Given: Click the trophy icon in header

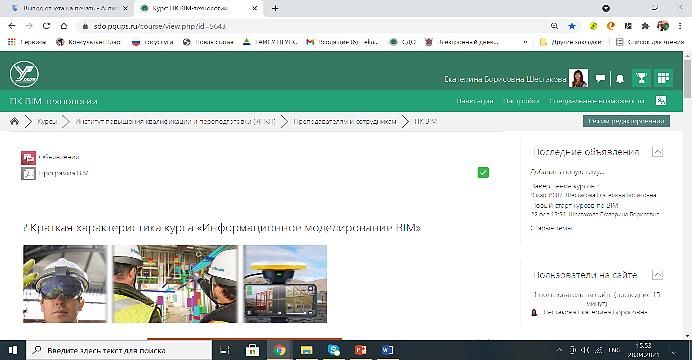Looking at the screenshot, I should (x=641, y=78).
